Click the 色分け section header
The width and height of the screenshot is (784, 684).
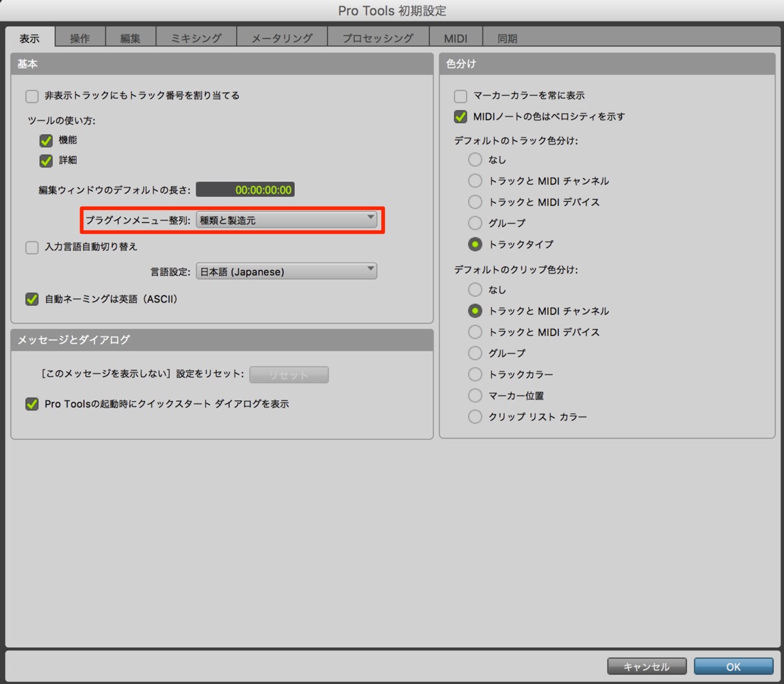607,64
